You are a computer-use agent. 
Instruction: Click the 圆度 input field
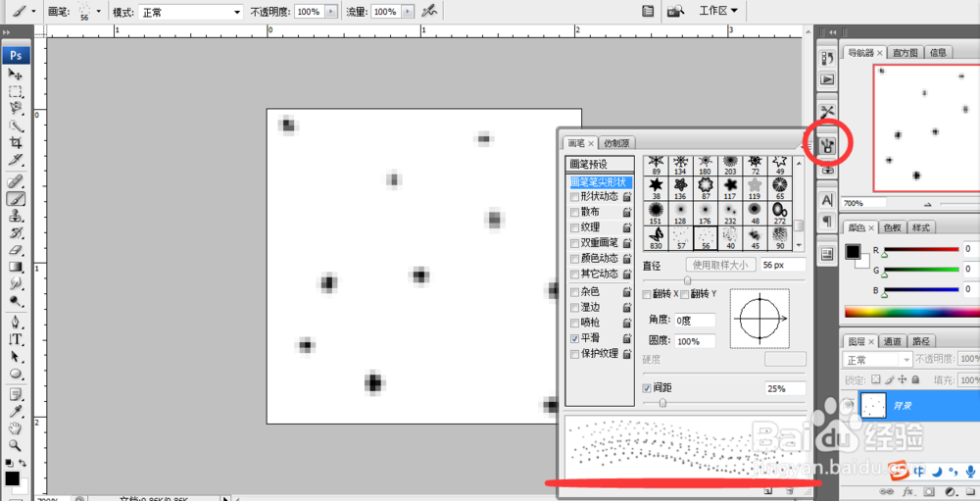(695, 341)
